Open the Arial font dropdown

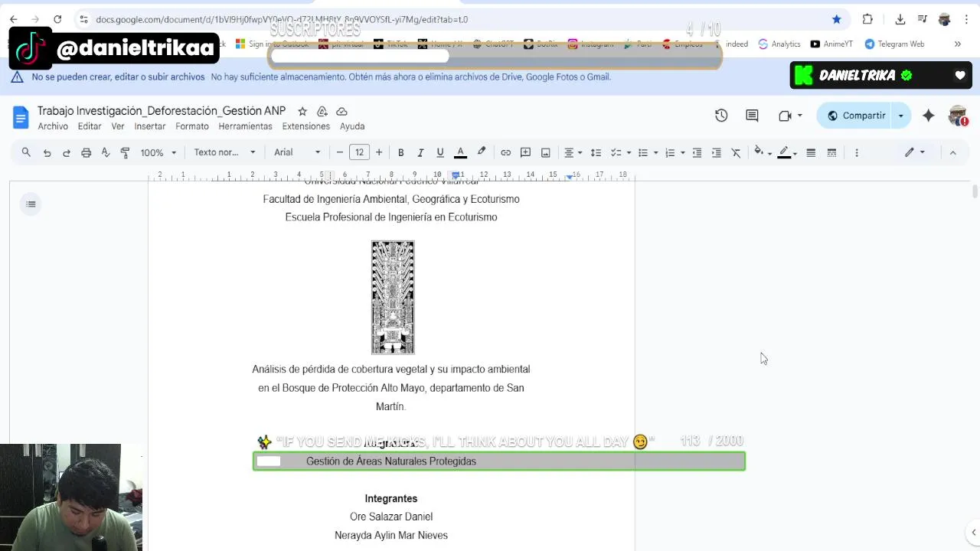click(x=297, y=152)
